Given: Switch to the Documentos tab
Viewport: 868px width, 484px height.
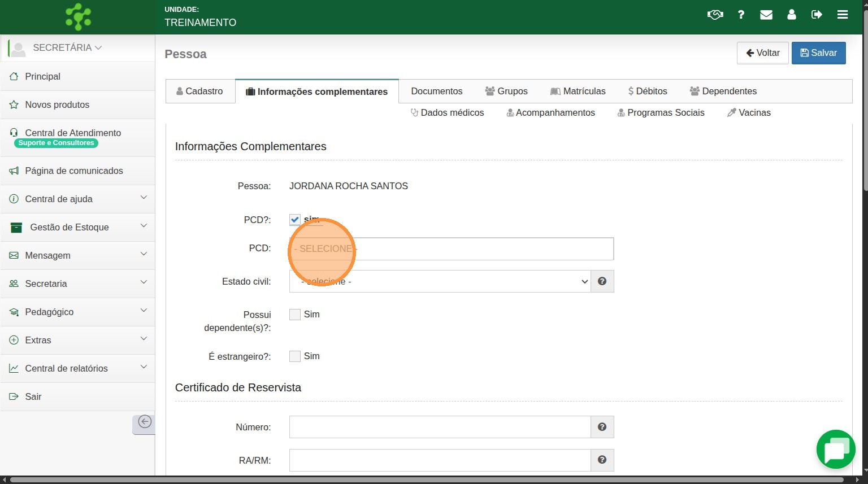Looking at the screenshot, I should 436,91.
